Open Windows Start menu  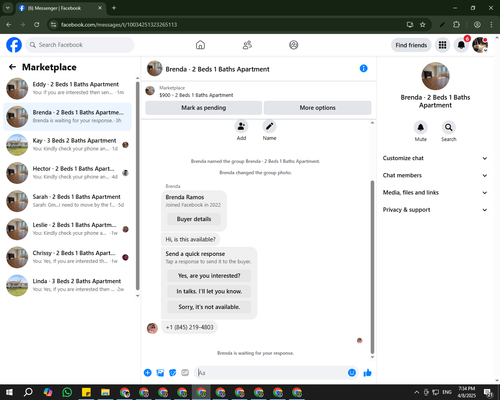(x=9, y=392)
